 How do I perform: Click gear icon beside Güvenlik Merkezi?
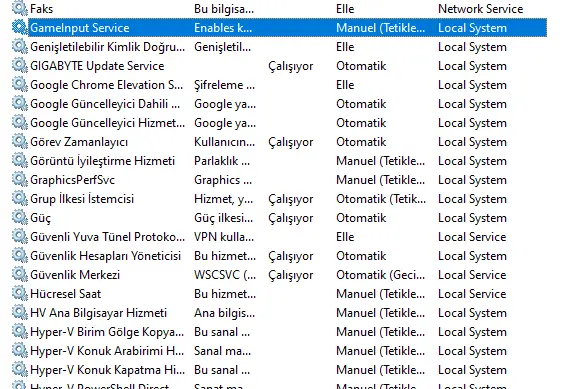19,274
